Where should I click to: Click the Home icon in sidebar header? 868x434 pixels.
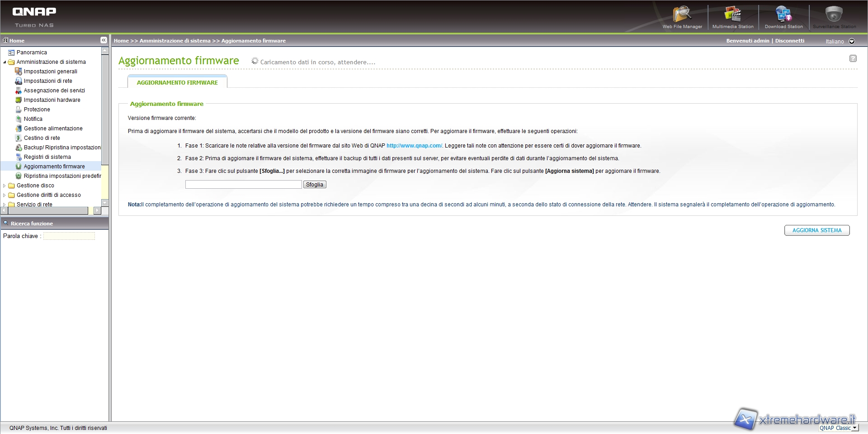point(6,40)
